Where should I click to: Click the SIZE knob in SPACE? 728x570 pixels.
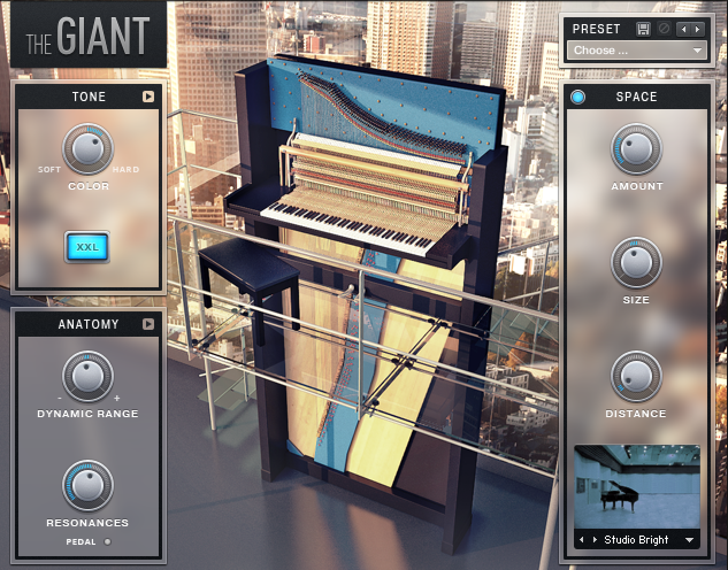click(636, 264)
